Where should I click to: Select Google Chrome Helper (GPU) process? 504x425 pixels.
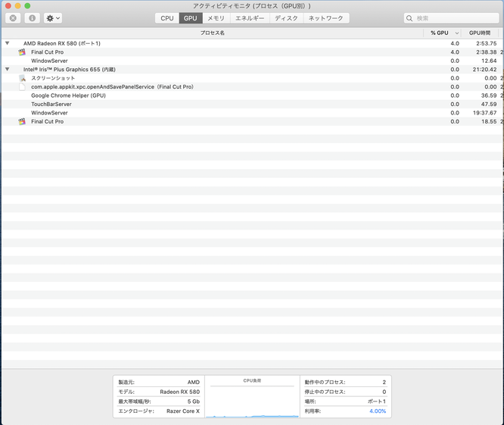pos(252,95)
